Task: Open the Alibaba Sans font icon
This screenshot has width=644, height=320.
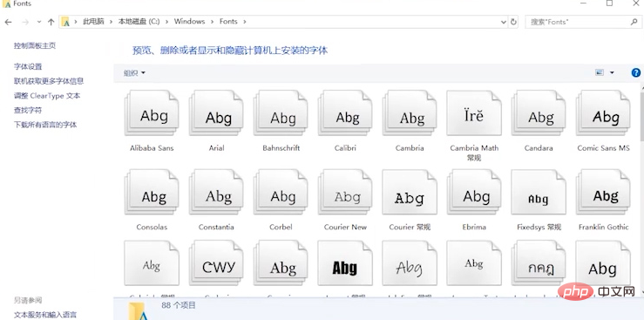Action: [152, 113]
